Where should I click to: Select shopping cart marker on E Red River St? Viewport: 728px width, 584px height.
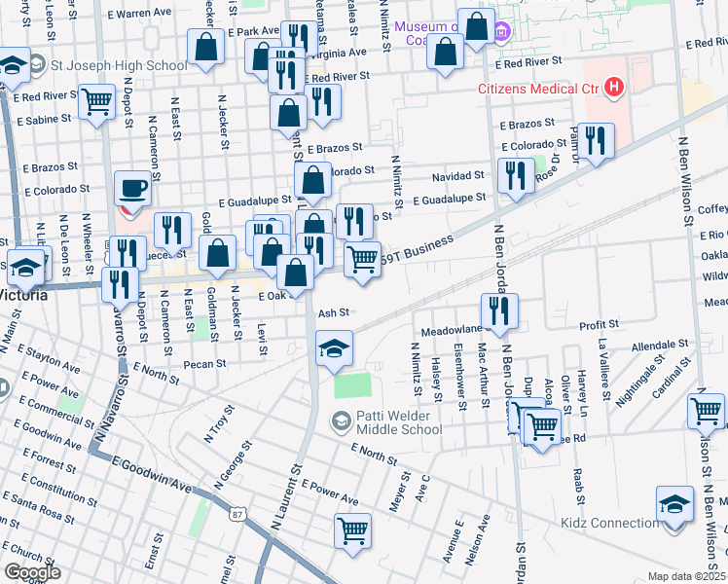(x=96, y=100)
